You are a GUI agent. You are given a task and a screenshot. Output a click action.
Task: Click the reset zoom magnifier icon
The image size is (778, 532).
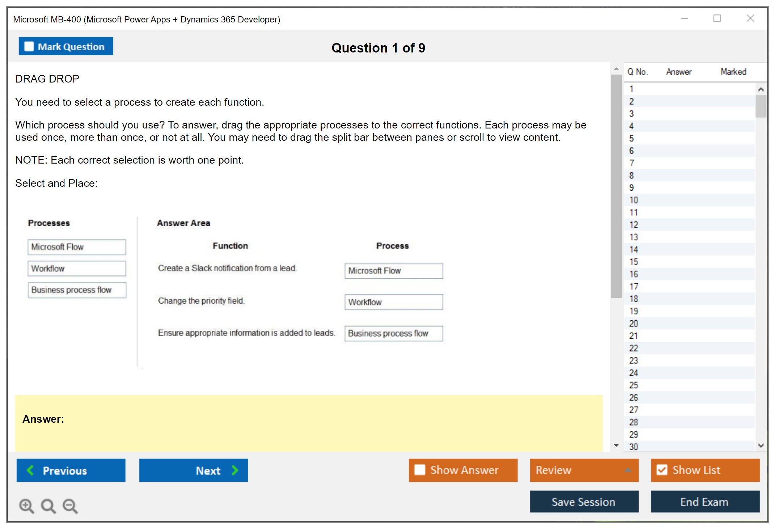tap(48, 506)
